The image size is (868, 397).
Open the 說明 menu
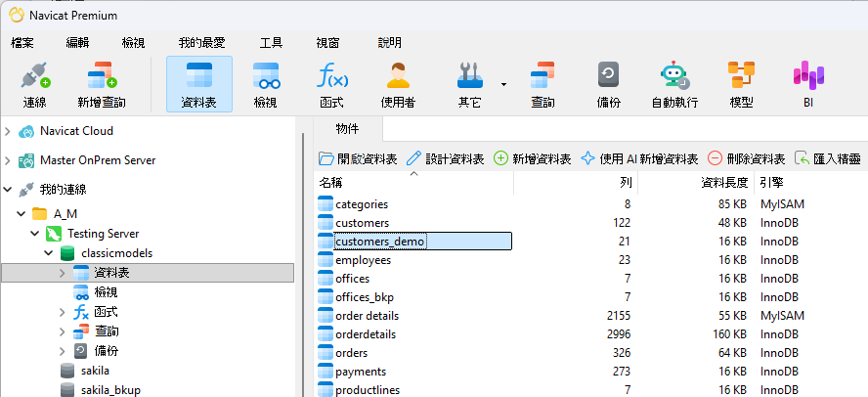pyautogui.click(x=390, y=43)
